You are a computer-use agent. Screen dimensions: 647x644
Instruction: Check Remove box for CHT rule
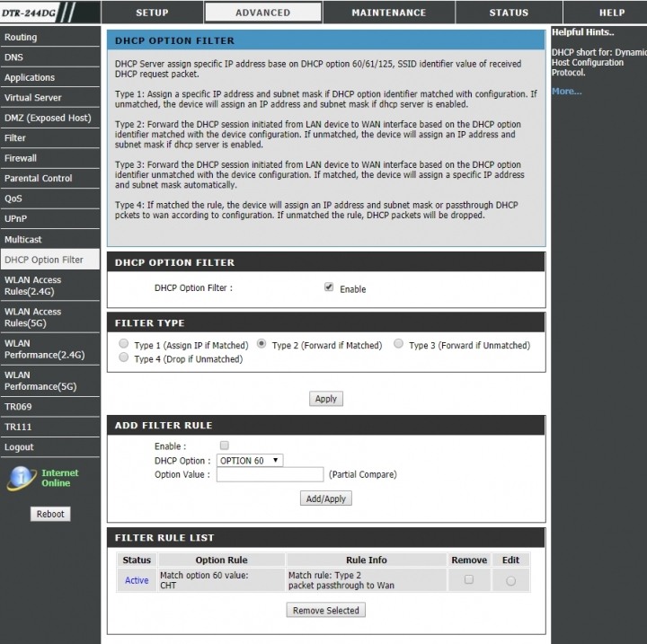pyautogui.click(x=469, y=579)
